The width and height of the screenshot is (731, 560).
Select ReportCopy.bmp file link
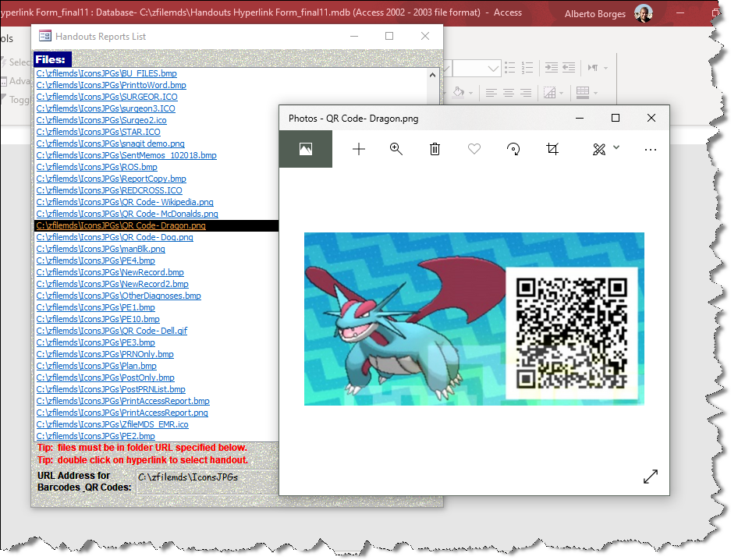[x=111, y=179]
